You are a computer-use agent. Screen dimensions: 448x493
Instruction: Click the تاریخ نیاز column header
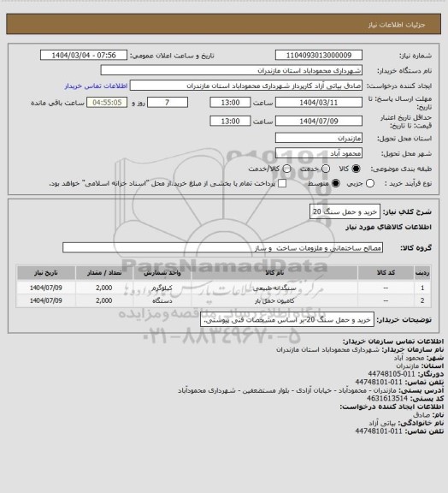coord(46,272)
